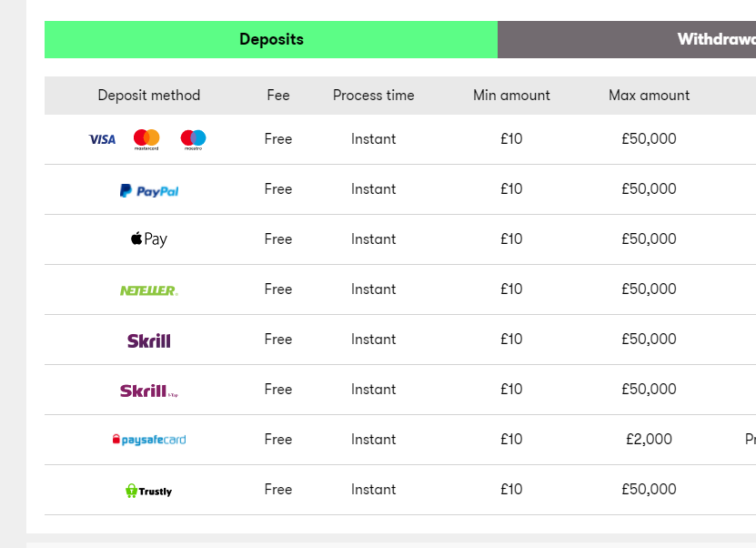
Task: Click the £2,000 paysafecard max amount
Action: tap(649, 440)
